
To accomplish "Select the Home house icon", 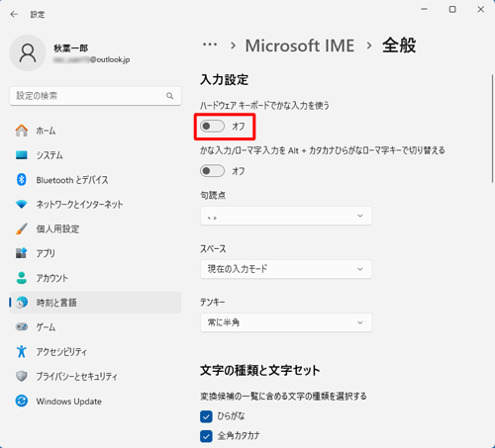I will (x=22, y=131).
